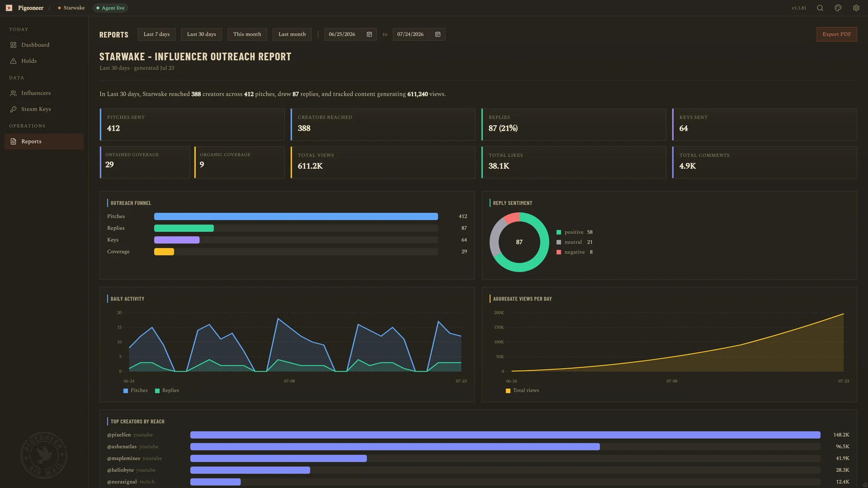
Task: Click the Agent live status badge
Action: tap(110, 8)
